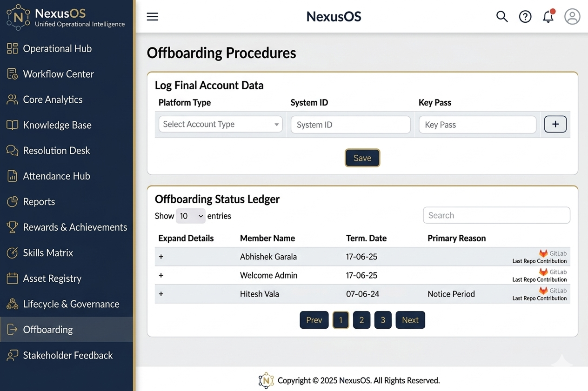
Task: Jump to page 3 of the ledger
Action: pyautogui.click(x=383, y=320)
